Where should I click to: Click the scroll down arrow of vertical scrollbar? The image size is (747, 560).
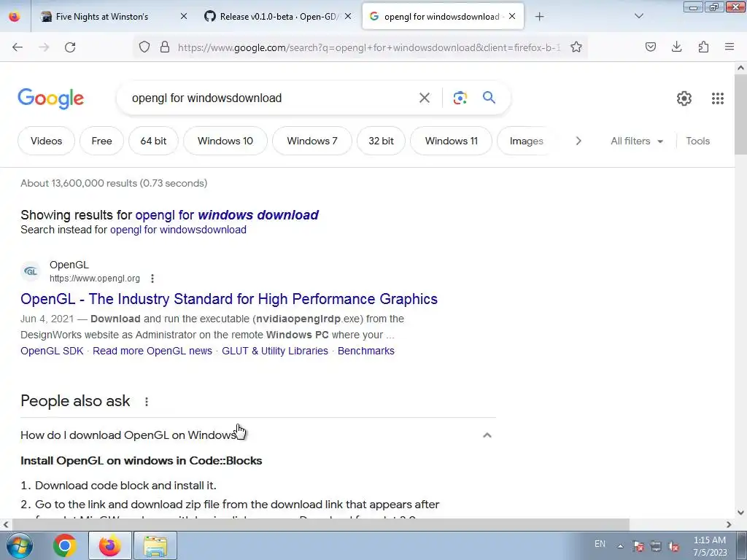tap(740, 513)
